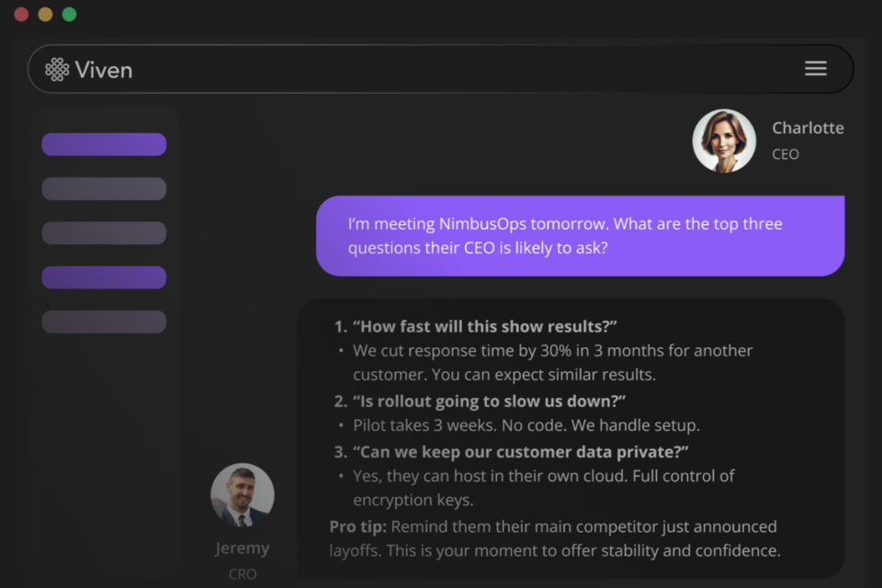
Task: Click the "Is rollout going to slow us down?" heading
Action: [489, 401]
